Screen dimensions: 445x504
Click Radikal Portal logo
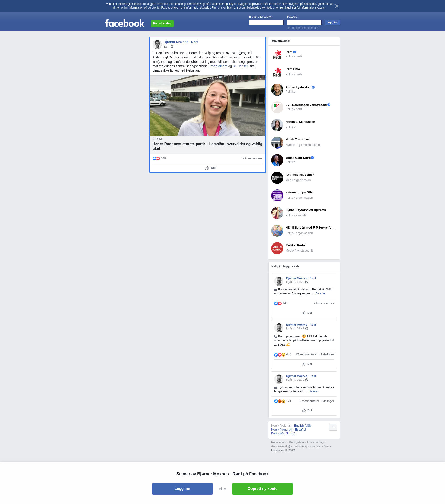[277, 248]
